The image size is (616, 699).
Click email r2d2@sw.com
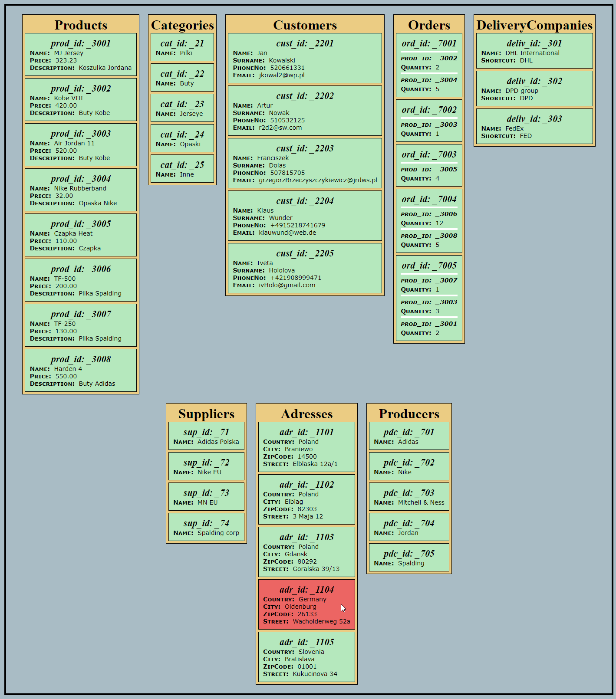(280, 128)
